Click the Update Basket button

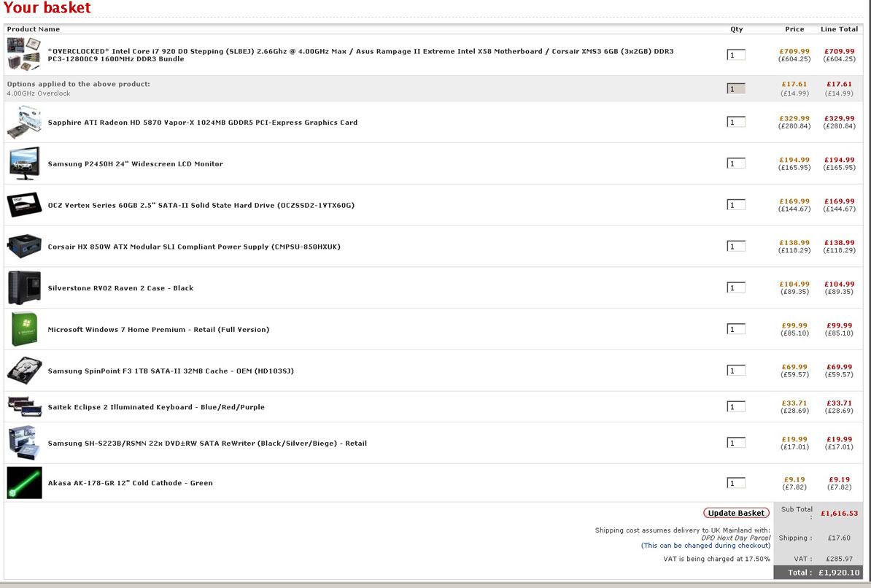pos(736,513)
